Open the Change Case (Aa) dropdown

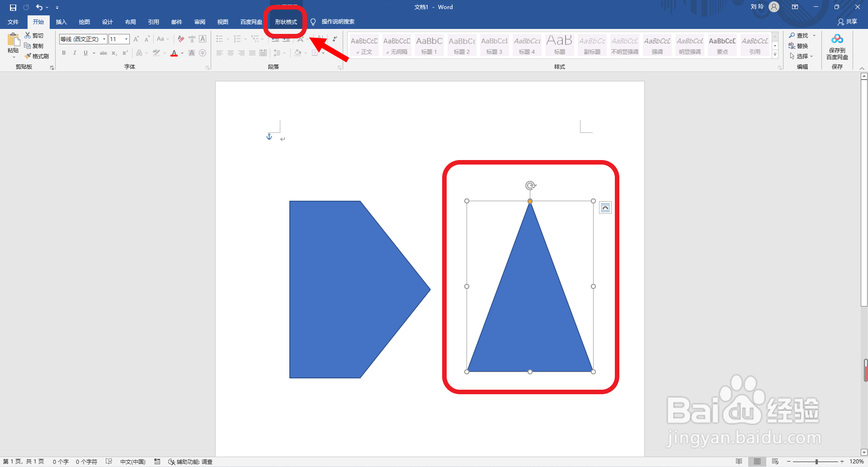[163, 39]
